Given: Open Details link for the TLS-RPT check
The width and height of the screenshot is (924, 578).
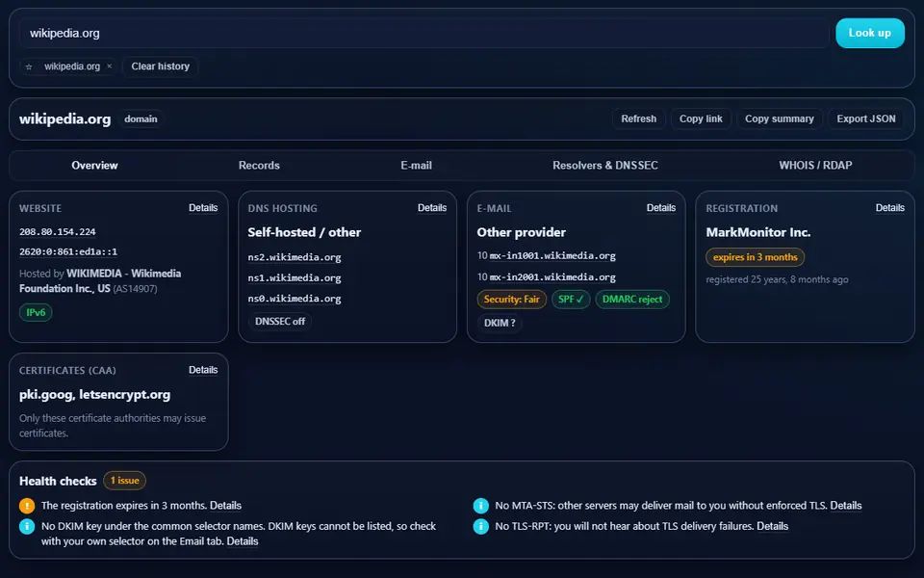Looking at the screenshot, I should [773, 526].
